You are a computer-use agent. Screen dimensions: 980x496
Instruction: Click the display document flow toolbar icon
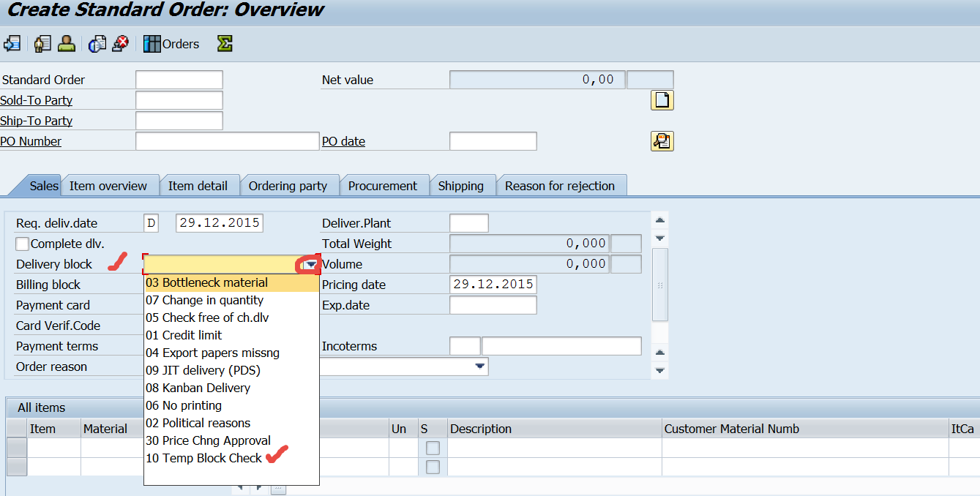pos(12,44)
